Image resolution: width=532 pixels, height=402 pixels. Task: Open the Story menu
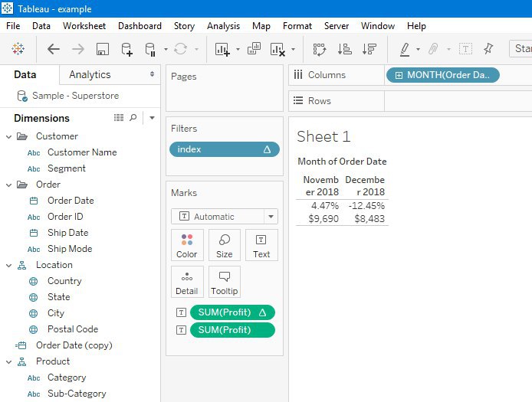tap(184, 26)
